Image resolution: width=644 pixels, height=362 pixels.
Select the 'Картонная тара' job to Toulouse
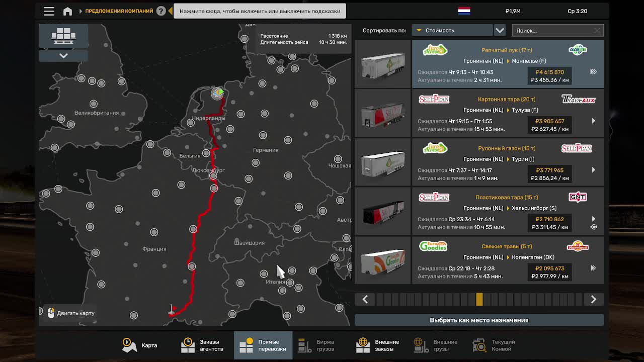coord(507,113)
